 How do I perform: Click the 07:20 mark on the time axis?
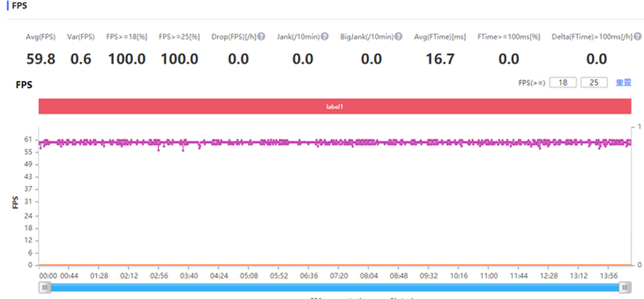pyautogui.click(x=338, y=275)
